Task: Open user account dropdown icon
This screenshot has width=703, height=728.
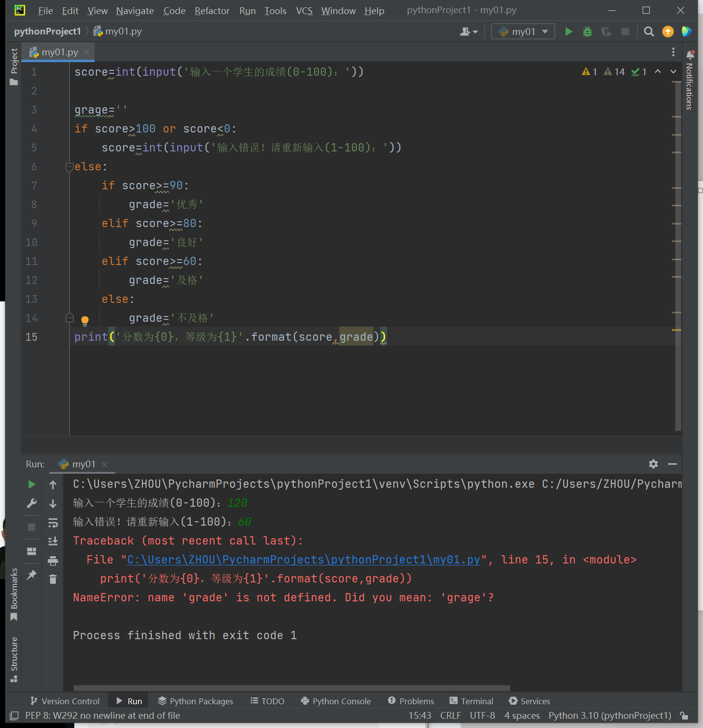Action: [469, 32]
